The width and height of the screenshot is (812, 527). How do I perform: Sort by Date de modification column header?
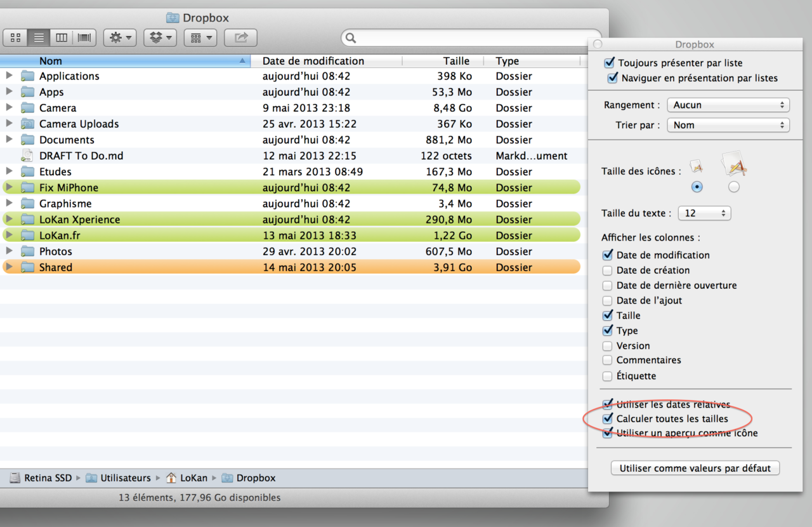point(313,61)
